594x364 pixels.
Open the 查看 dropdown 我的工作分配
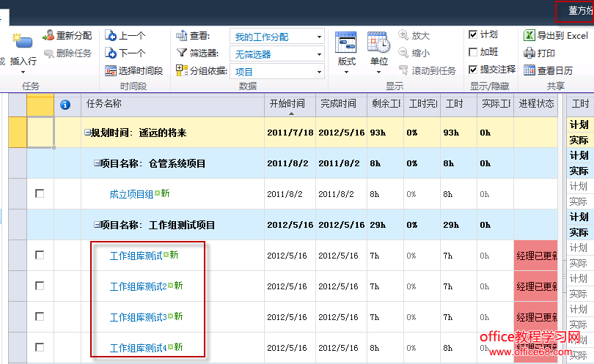(x=276, y=37)
